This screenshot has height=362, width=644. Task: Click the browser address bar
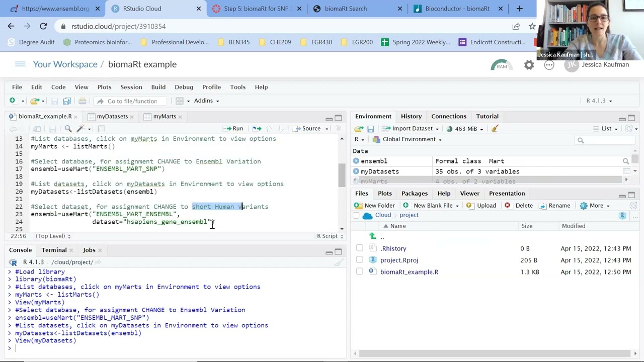tap(282, 26)
